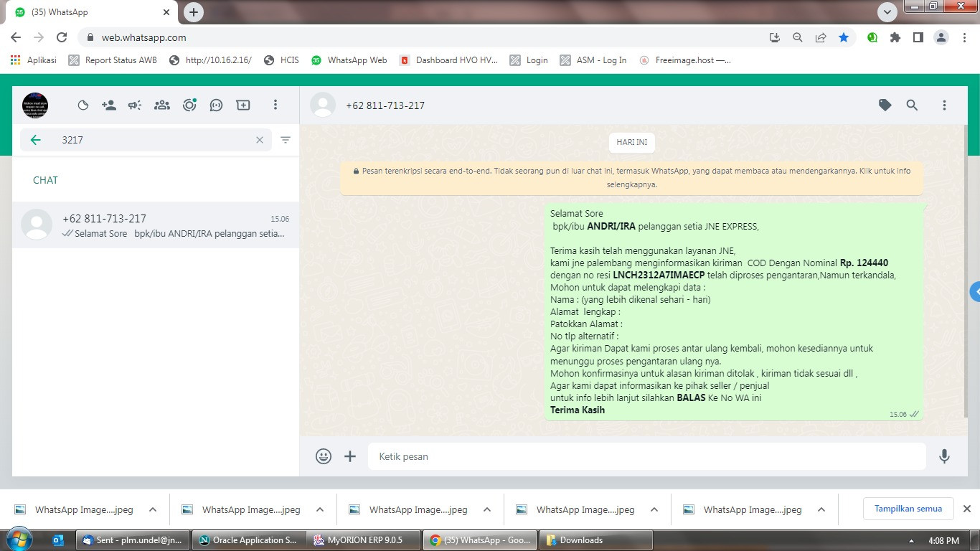The width and height of the screenshot is (980, 551).
Task: Open the Chrome profile avatar
Action: (941, 37)
